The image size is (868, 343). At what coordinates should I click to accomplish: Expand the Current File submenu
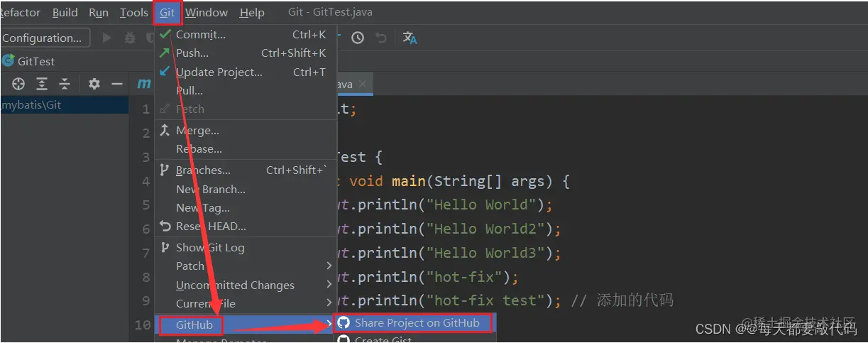[245, 304]
